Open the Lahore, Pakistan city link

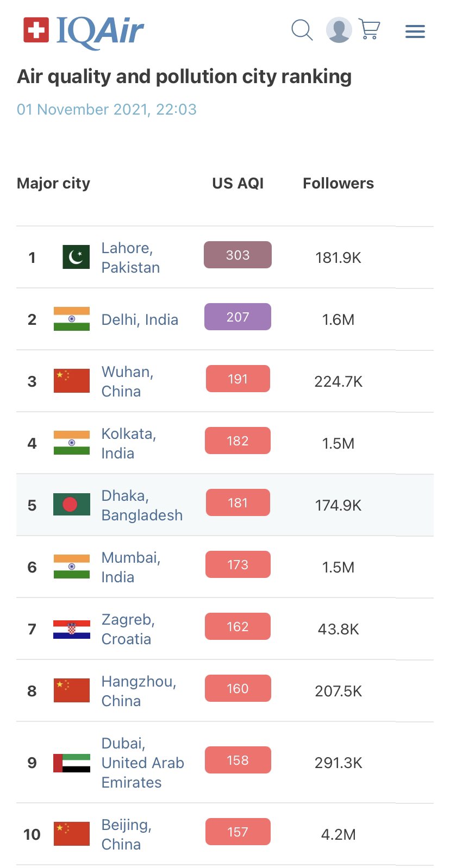click(130, 257)
